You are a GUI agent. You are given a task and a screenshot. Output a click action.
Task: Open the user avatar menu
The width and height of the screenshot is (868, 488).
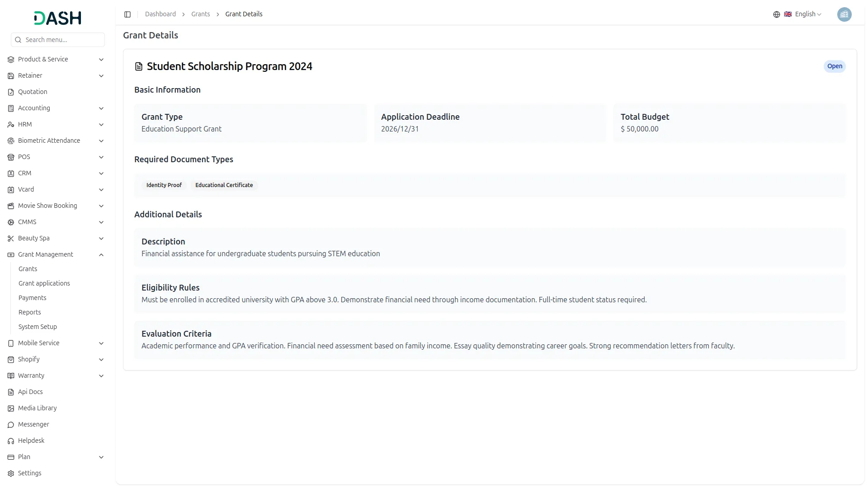[x=844, y=14]
